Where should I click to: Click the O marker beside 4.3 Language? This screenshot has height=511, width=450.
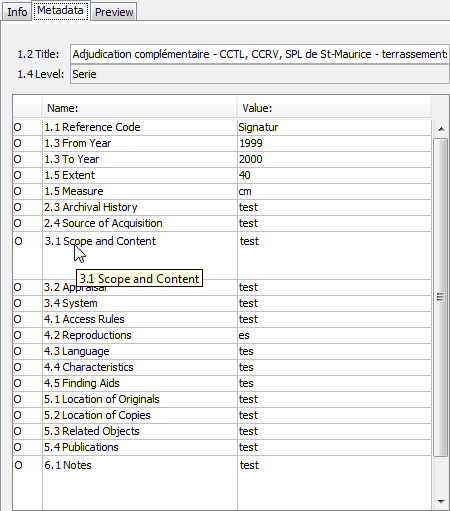click(18, 351)
